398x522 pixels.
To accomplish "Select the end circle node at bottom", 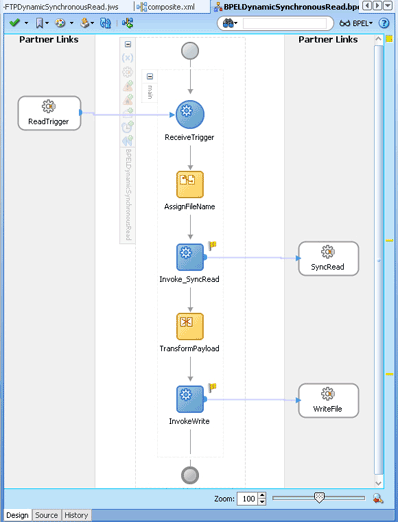I will pos(190,475).
